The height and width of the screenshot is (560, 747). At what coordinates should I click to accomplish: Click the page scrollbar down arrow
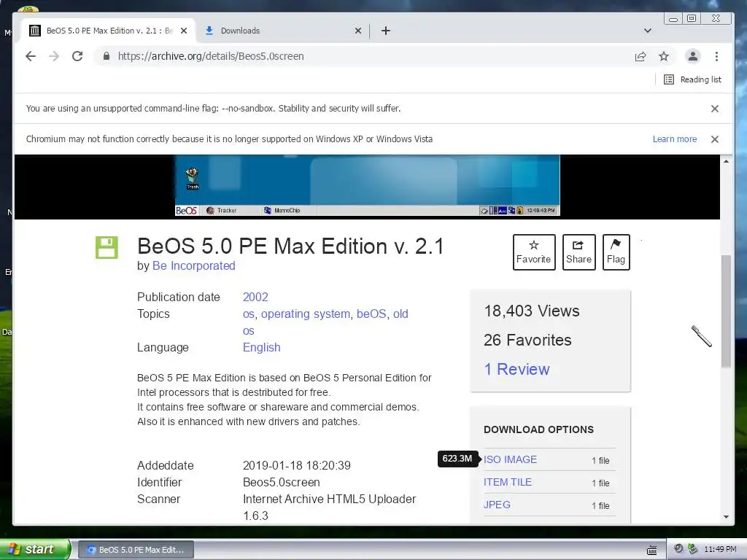coord(726,517)
